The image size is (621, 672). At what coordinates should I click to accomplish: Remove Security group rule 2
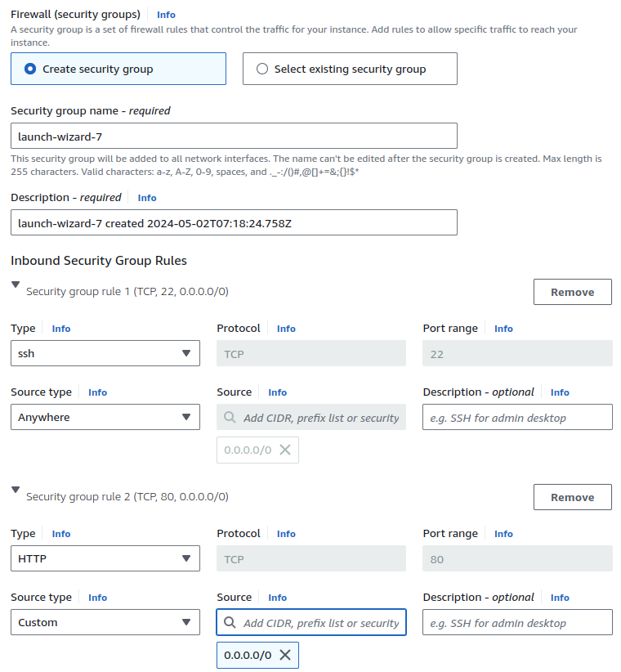point(572,497)
